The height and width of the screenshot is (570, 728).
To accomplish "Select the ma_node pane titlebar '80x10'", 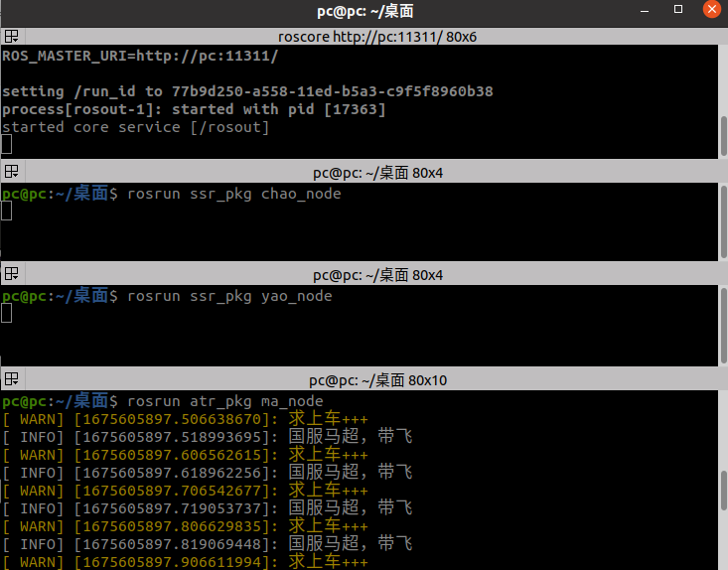I will click(378, 380).
